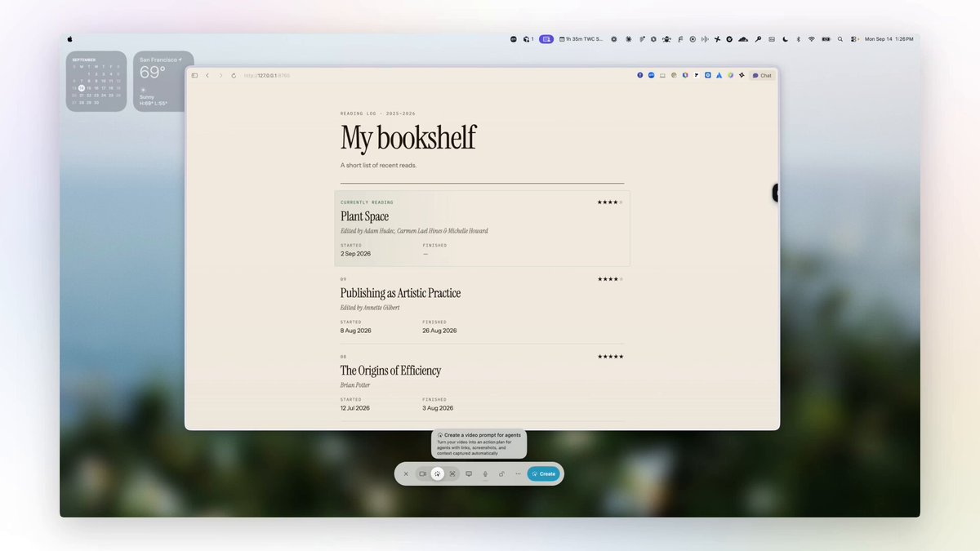This screenshot has width=980, height=551.
Task: Open the Apple menu
Action: (70, 38)
